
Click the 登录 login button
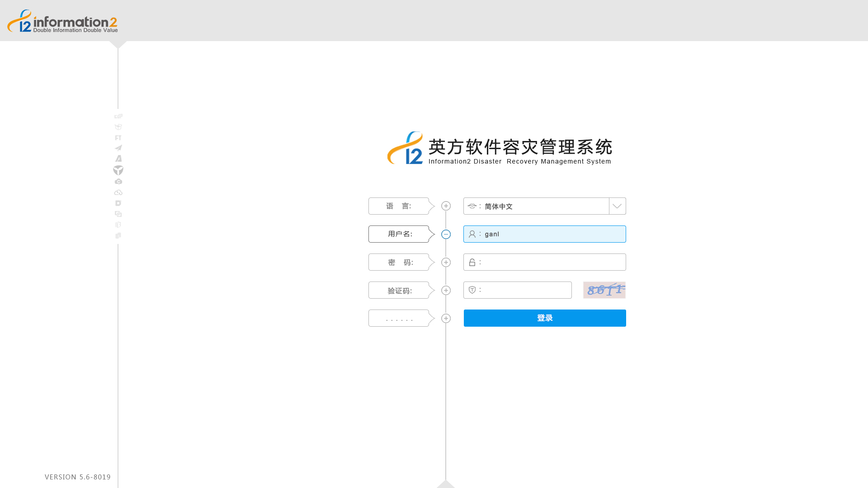click(x=545, y=318)
